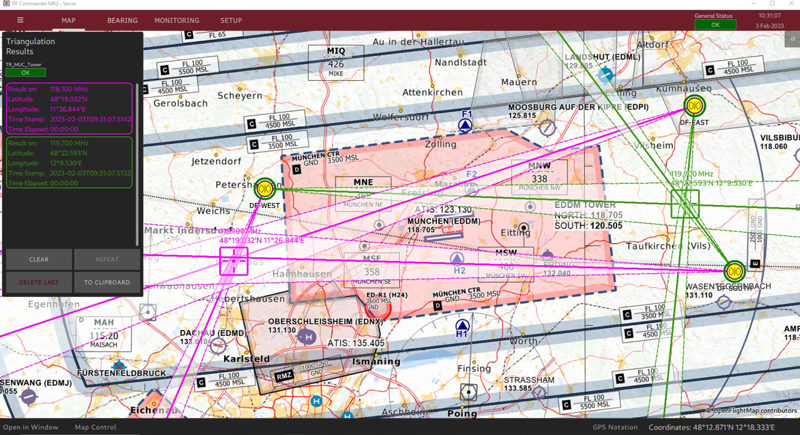
Task: Change the GPS Notation format
Action: point(615,427)
